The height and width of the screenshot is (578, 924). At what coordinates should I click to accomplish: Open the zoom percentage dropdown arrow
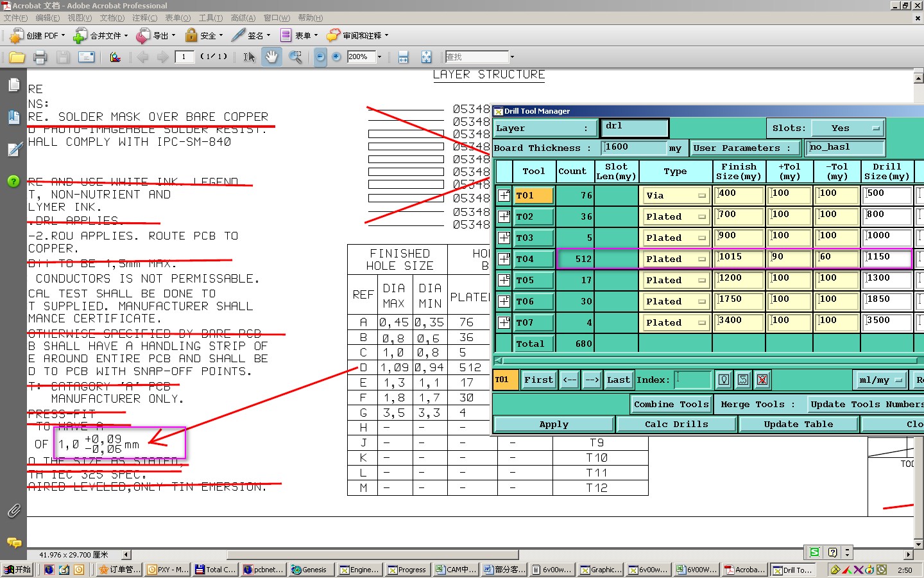(379, 57)
